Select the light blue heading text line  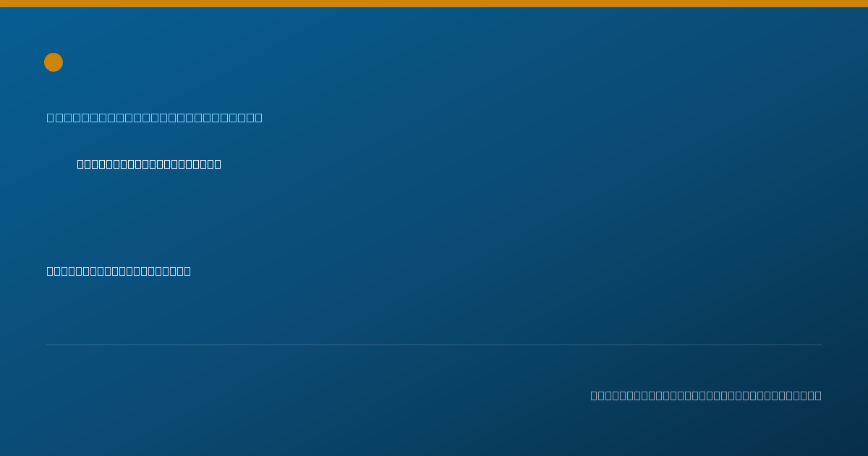[155, 117]
